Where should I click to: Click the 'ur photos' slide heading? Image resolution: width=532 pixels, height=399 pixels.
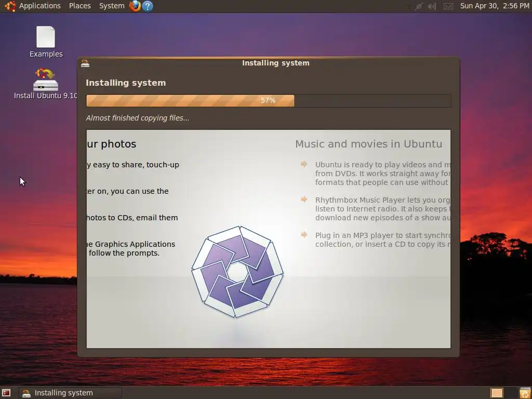point(111,144)
